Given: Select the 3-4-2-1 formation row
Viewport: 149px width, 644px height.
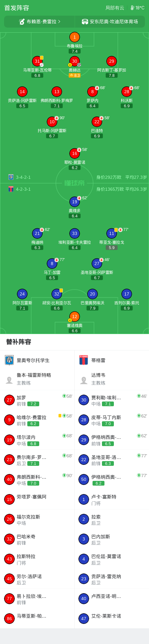Looking at the screenshot, I should click(74, 177).
